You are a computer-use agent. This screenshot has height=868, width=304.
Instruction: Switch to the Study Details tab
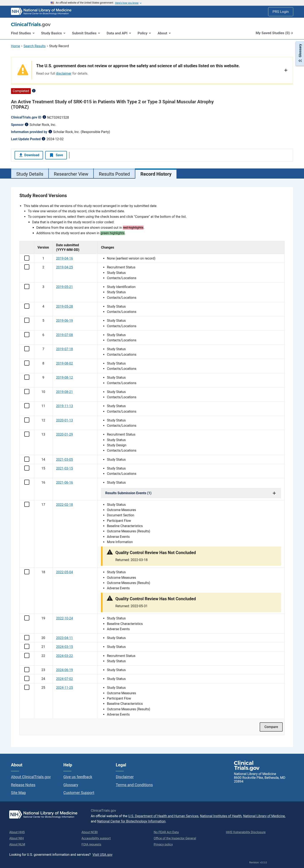tap(30, 174)
